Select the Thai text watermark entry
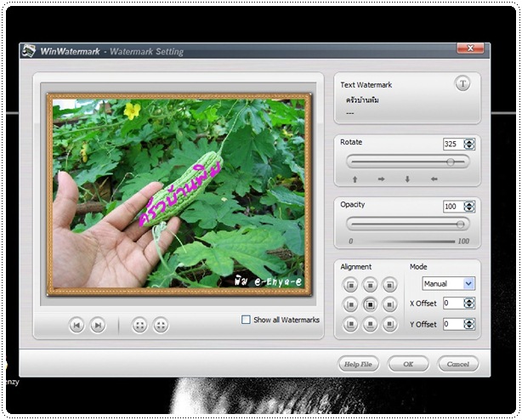The width and height of the screenshot is (522, 420). click(x=362, y=100)
